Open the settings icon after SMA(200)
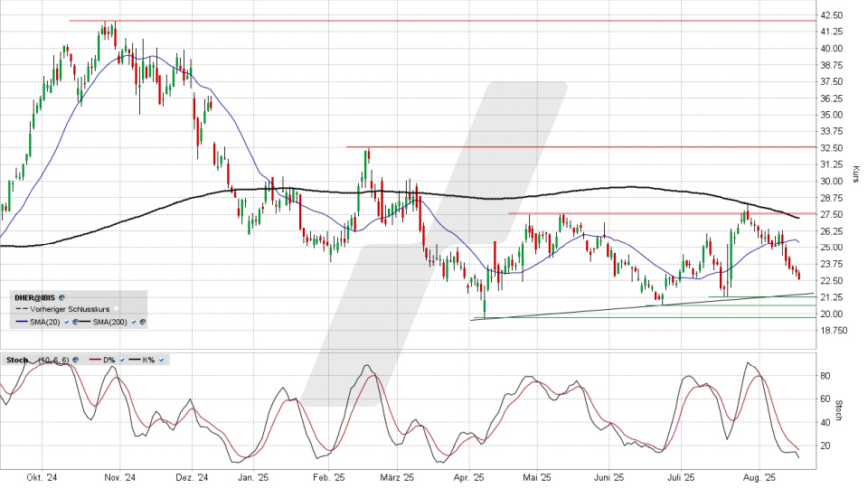The height and width of the screenshot is (488, 868). (142, 322)
